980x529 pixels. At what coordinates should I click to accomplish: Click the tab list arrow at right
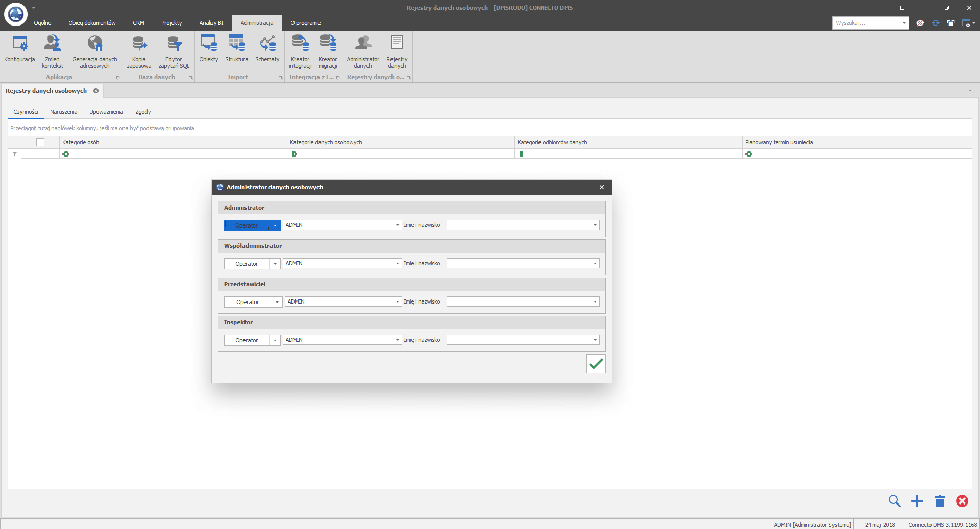click(x=970, y=91)
